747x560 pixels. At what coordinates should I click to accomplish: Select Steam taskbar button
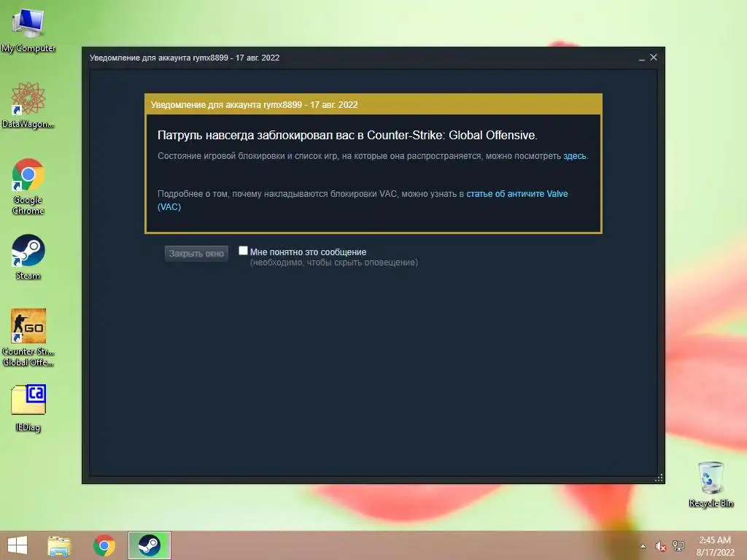pos(149,545)
